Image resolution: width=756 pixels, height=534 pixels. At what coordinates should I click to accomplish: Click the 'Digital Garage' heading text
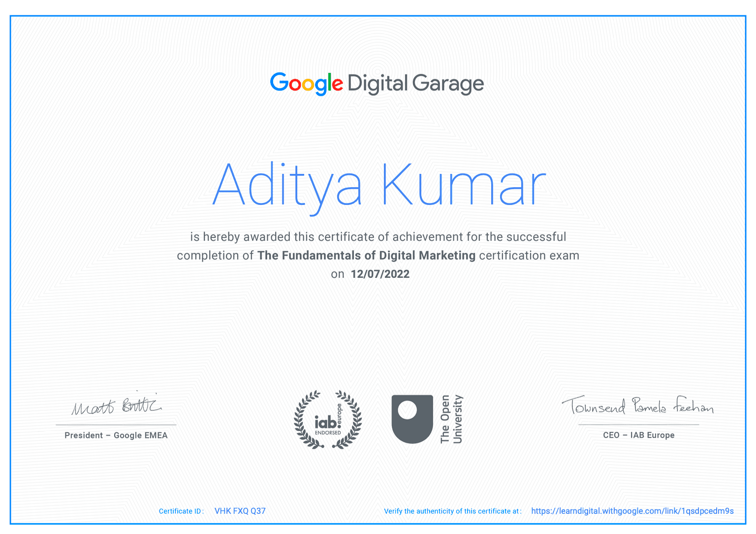[x=416, y=84]
